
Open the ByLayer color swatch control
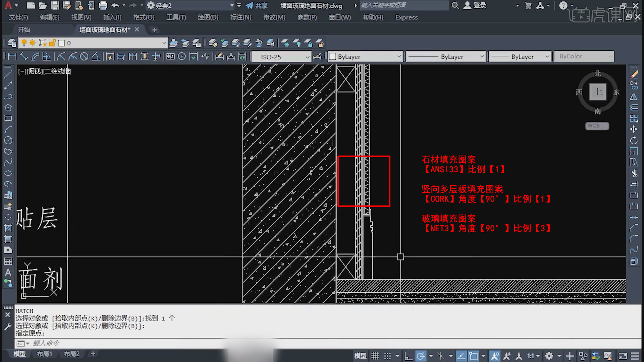pyautogui.click(x=365, y=57)
